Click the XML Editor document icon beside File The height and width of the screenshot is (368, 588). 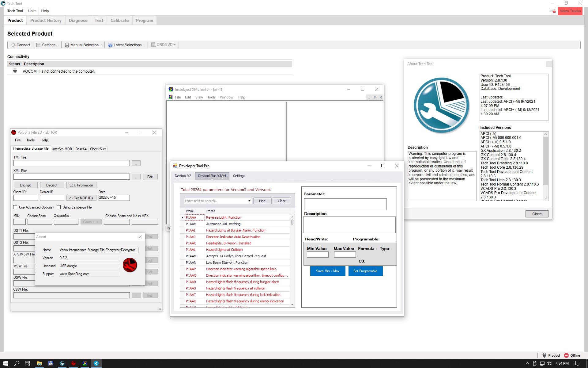tap(171, 97)
